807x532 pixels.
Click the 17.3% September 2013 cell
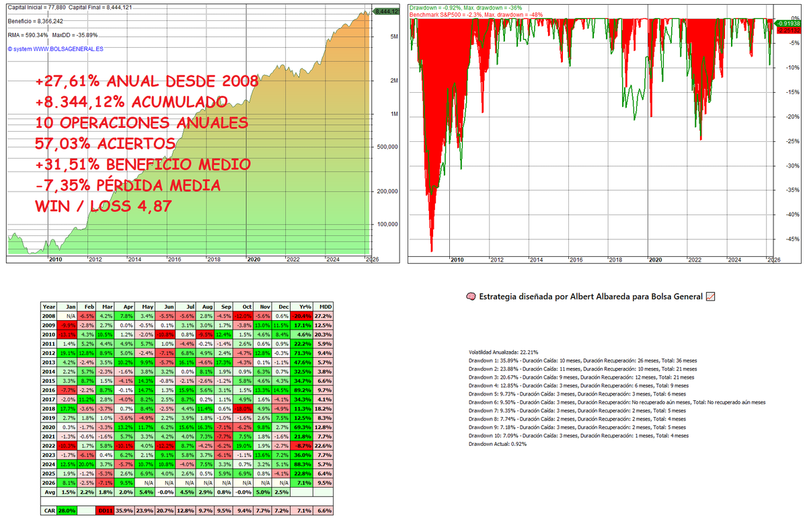(x=223, y=363)
